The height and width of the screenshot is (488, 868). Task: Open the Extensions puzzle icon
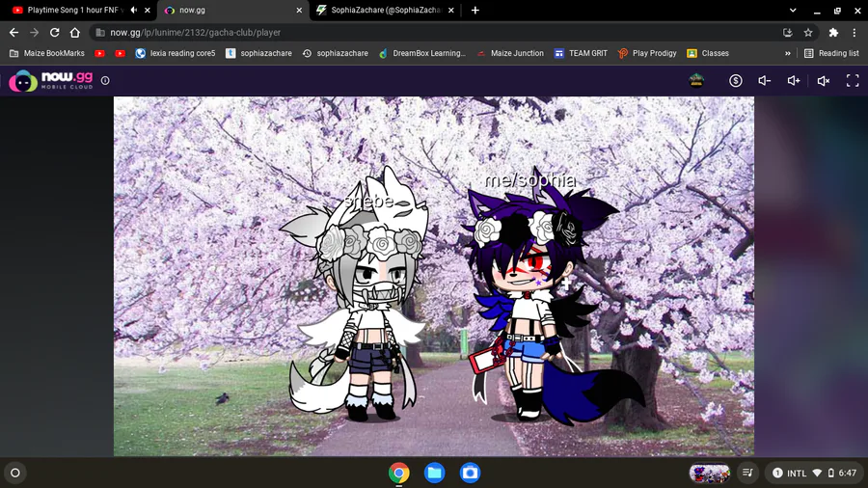(x=833, y=33)
